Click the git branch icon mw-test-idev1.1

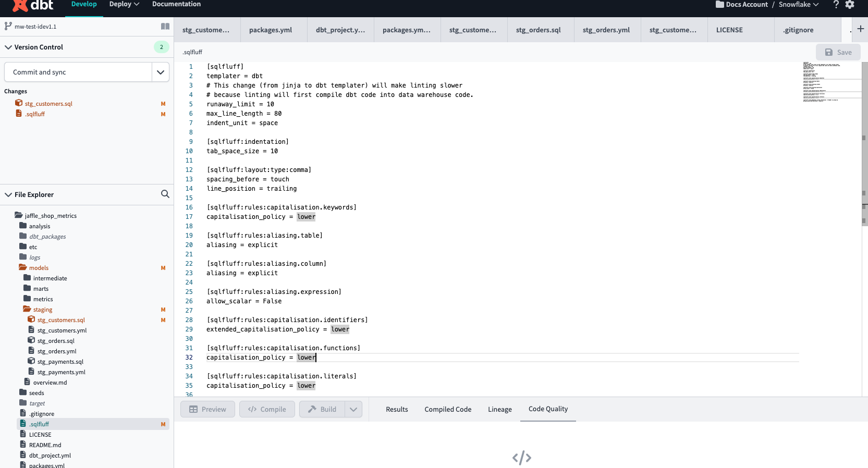click(8, 26)
